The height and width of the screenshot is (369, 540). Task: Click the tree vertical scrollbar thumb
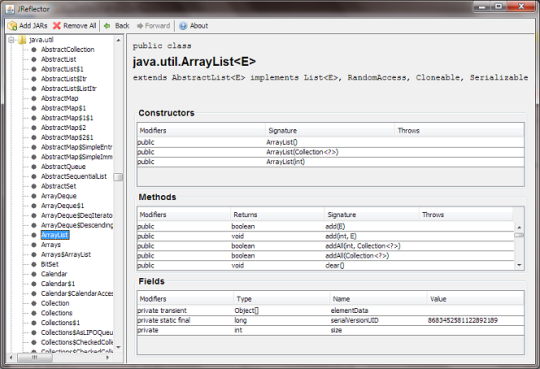pyautogui.click(x=118, y=177)
